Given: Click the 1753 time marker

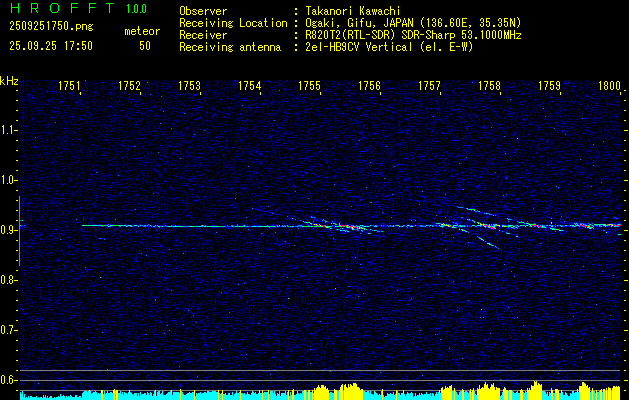Looking at the screenshot, I should point(189,85).
